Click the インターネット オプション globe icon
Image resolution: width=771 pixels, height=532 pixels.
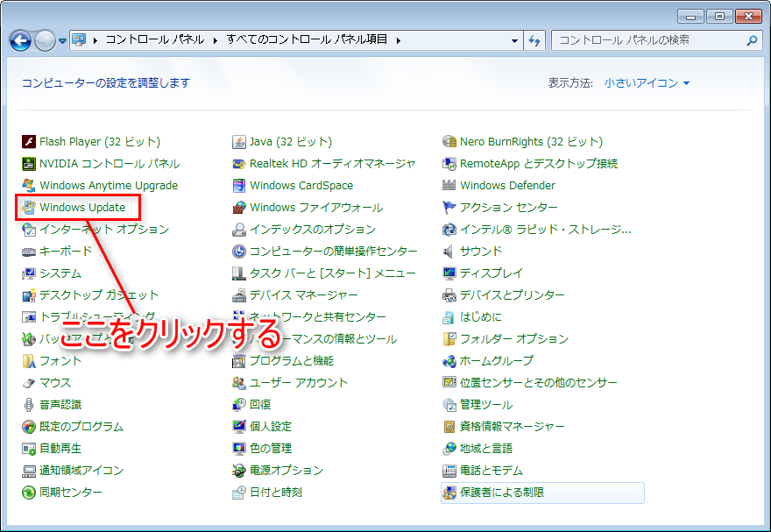(29, 229)
